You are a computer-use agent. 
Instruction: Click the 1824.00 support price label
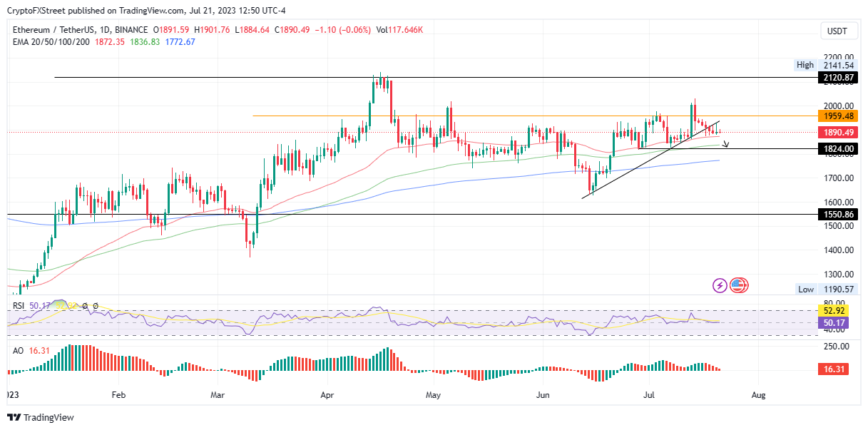[832, 148]
